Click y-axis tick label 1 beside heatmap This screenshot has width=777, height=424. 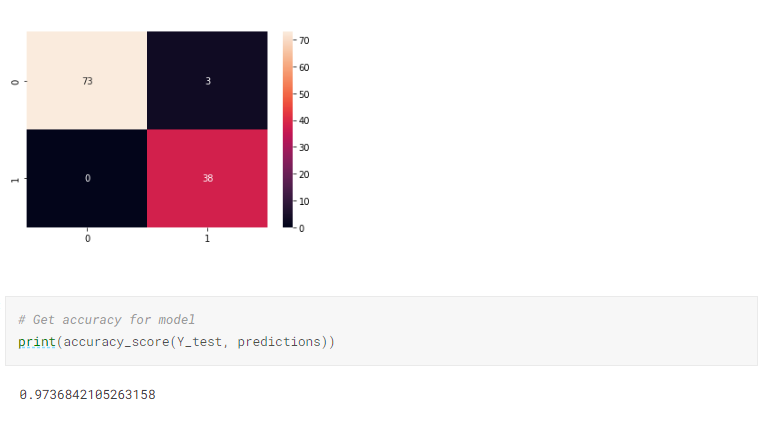[x=14, y=179]
